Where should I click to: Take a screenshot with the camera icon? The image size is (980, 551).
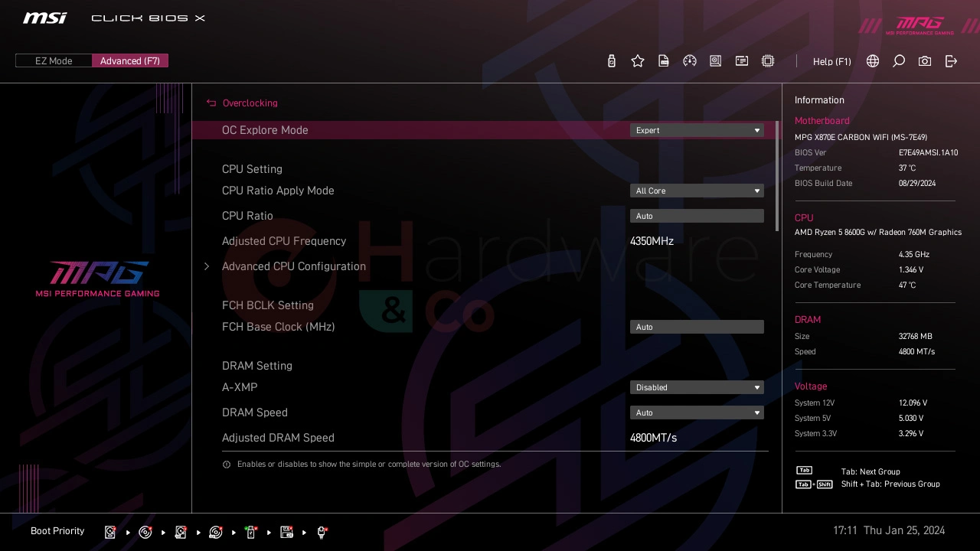pyautogui.click(x=925, y=61)
